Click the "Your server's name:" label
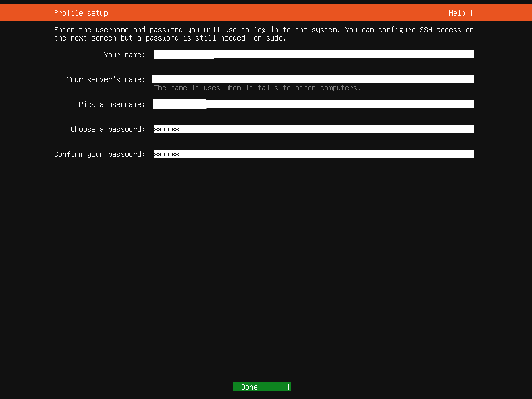Image resolution: width=532 pixels, height=399 pixels. [x=105, y=79]
